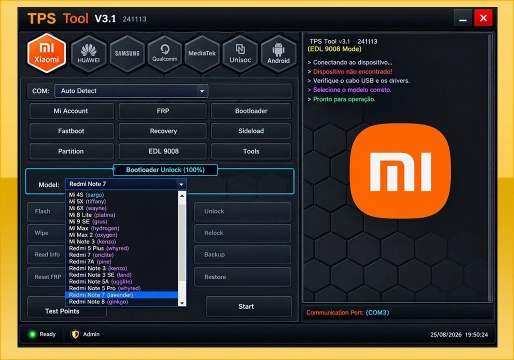Open the Recovery tab
This screenshot has height=360, width=514.
(163, 131)
